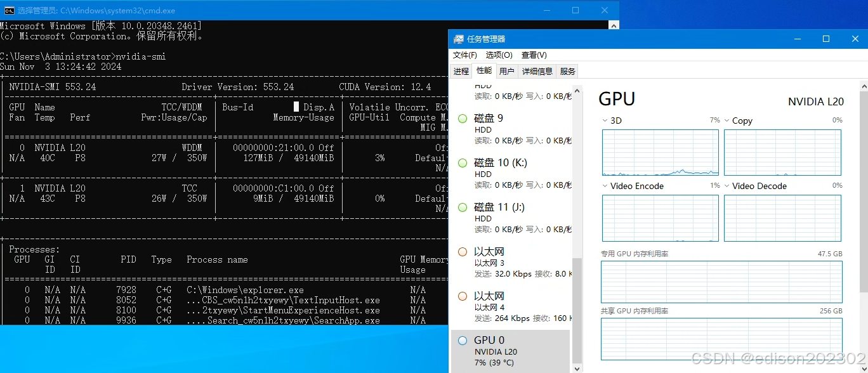Click the 以太网 4 orange circle icon
The image size is (868, 373).
click(463, 296)
